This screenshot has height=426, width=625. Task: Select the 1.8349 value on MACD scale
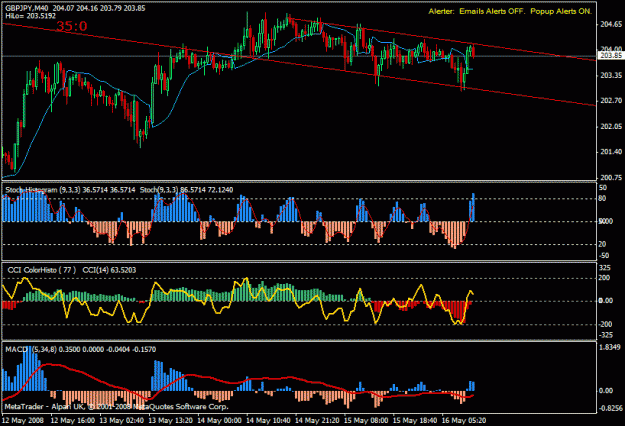(x=610, y=347)
